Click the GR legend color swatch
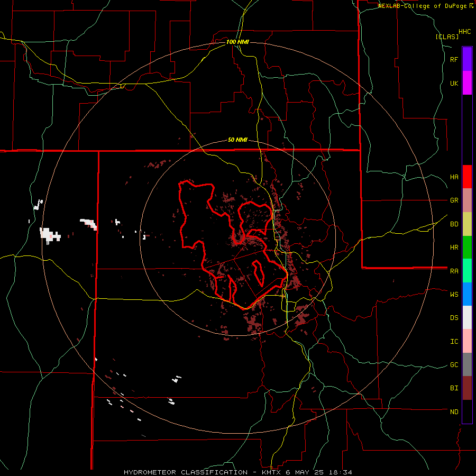The height and width of the screenshot is (476, 476). pos(467,200)
